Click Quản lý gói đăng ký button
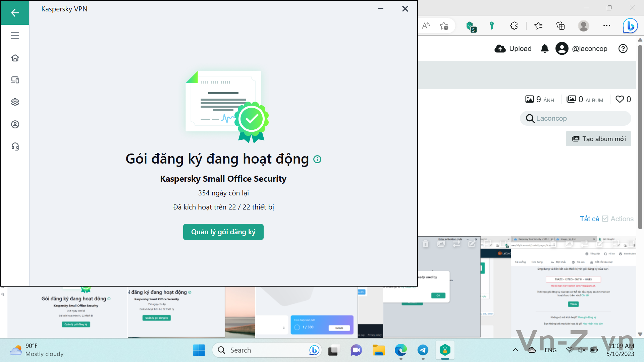The height and width of the screenshot is (362, 644). coord(223,232)
